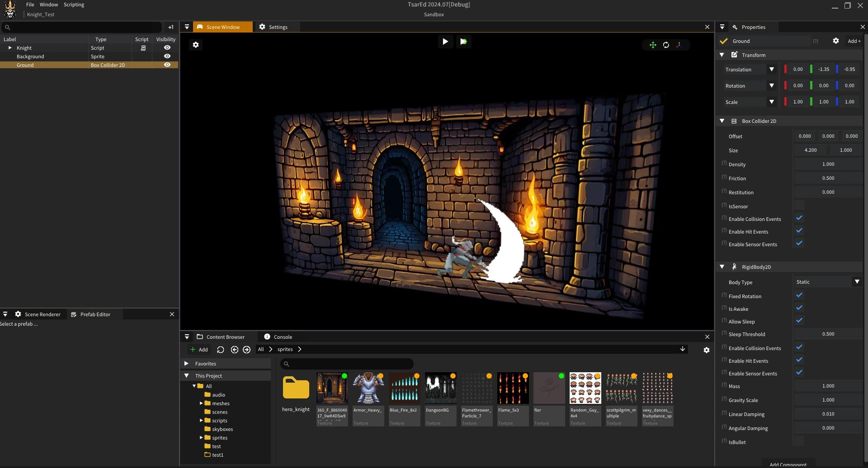This screenshot has width=868, height=468.
Task: Click Add Component button
Action: [788, 464]
